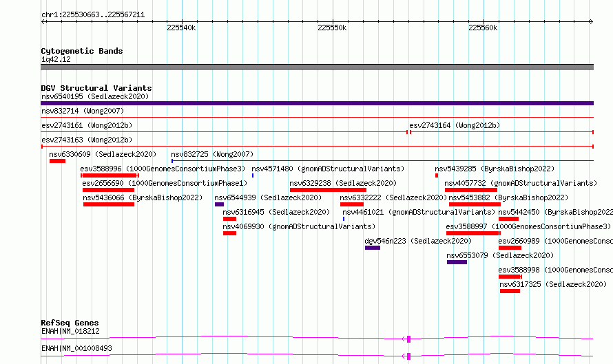613x364 pixels.
Task: Click the nsv5436066 red variant bar
Action: point(109,204)
